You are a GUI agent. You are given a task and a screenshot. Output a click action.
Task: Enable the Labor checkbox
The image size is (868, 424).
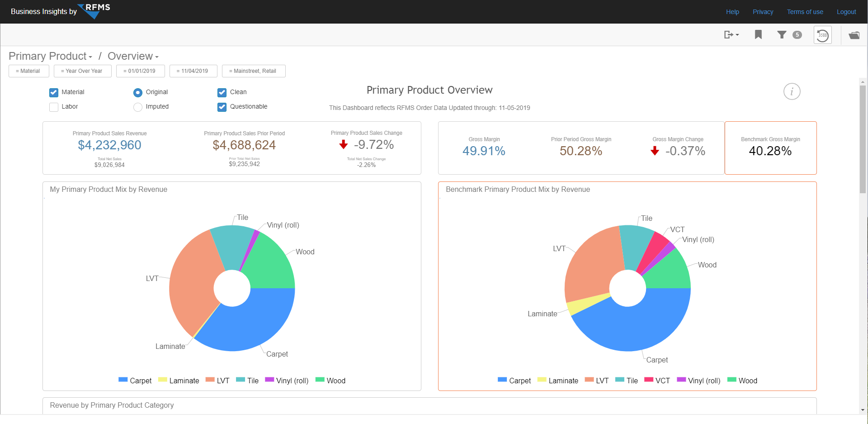[54, 107]
